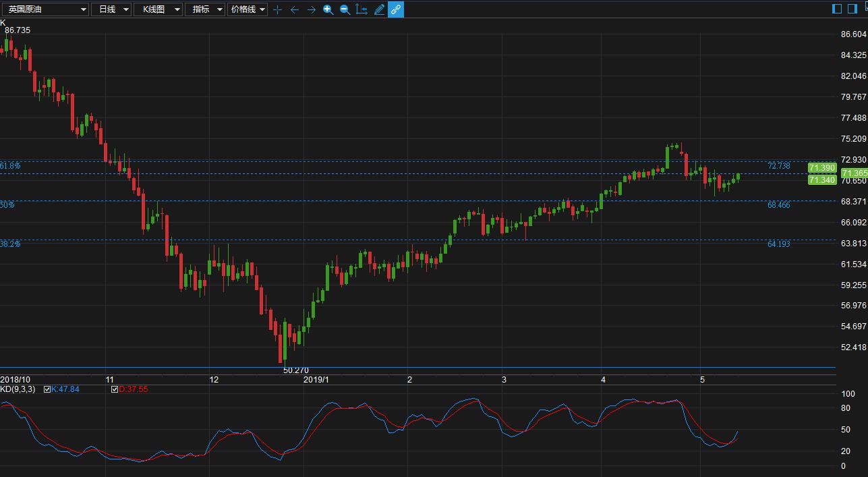Toggle the highlighted chain link icon
This screenshot has width=868, height=477.
(x=396, y=9)
